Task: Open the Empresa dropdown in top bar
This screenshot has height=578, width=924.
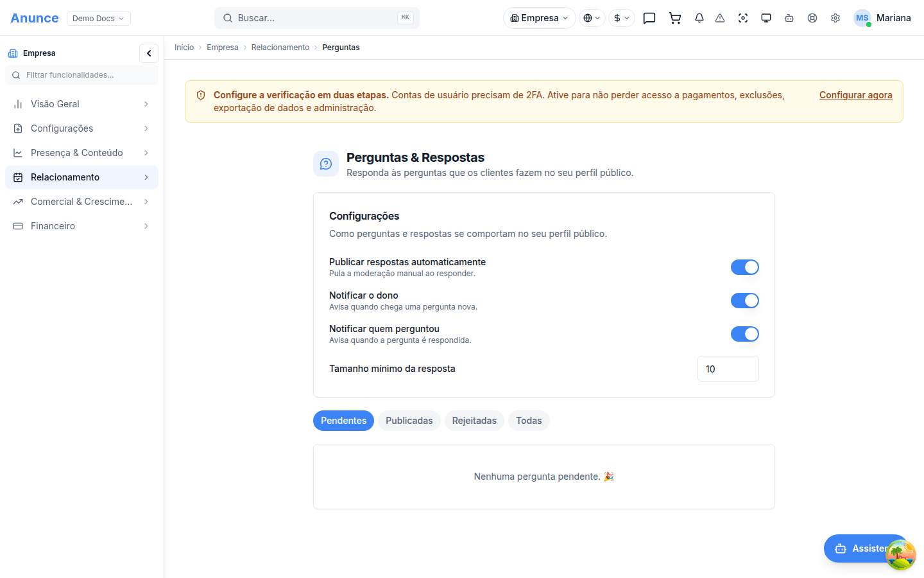Action: 540,18
